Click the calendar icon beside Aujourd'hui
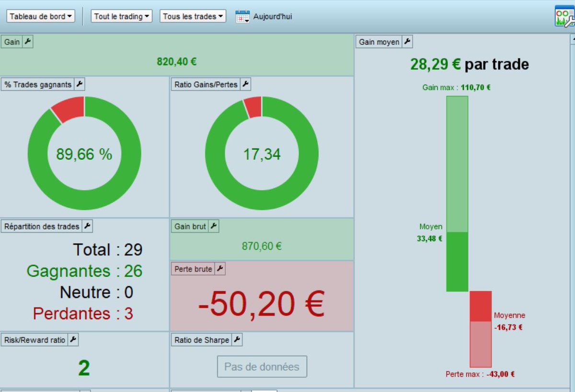 [x=242, y=17]
